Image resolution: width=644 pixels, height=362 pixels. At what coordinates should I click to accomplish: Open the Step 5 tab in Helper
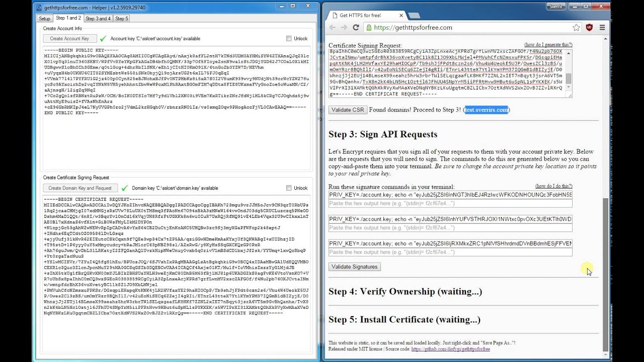pyautogui.click(x=122, y=19)
